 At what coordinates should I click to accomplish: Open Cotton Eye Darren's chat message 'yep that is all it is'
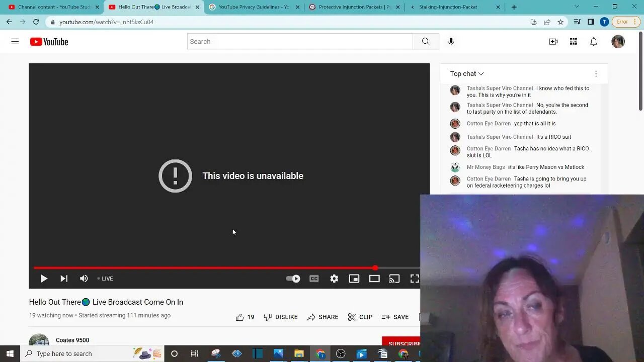[x=535, y=124]
